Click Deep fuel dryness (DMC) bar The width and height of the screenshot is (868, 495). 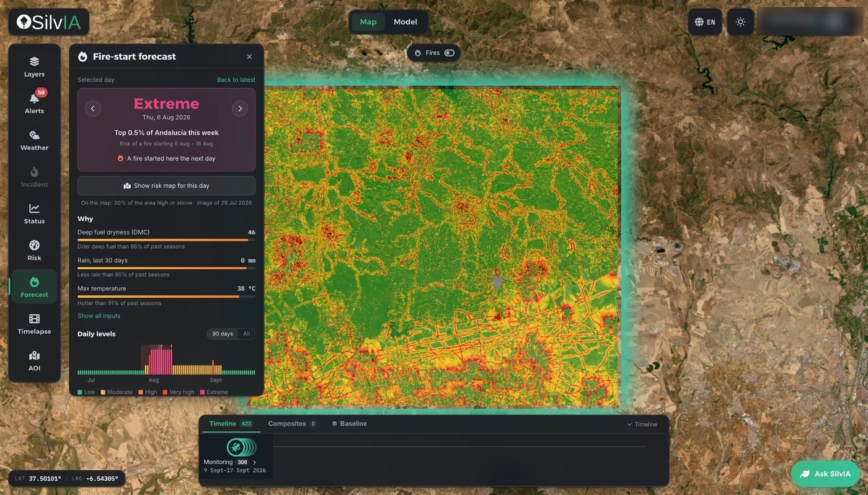point(166,239)
